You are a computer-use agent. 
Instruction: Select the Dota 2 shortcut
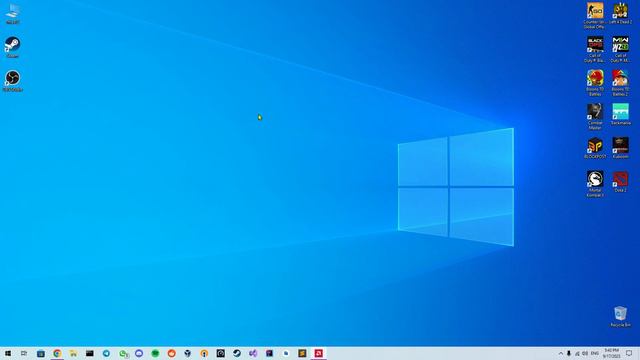(x=620, y=182)
